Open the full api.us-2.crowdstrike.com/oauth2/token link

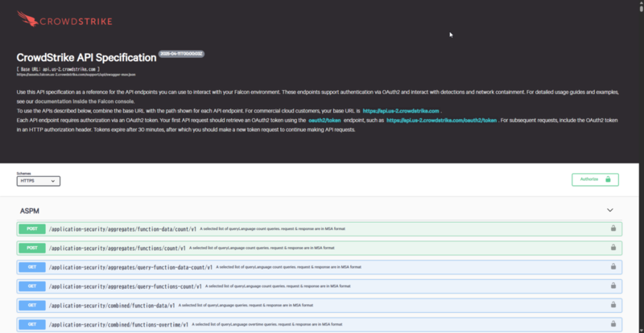[441, 121]
